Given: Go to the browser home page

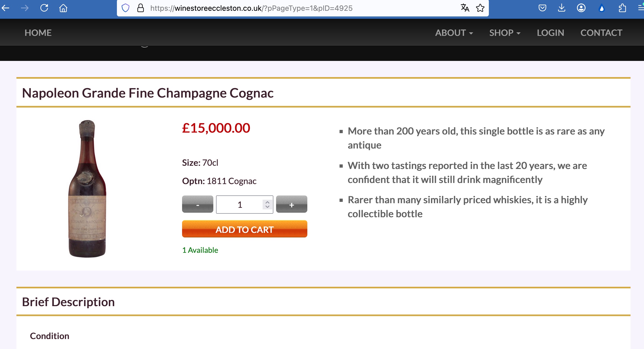Looking at the screenshot, I should pyautogui.click(x=63, y=8).
